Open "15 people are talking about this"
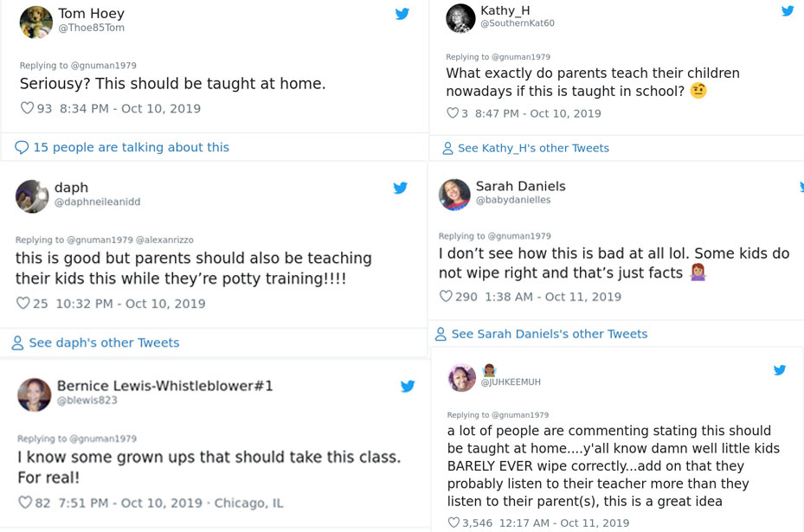Screen dimensions: 804x532 [131, 147]
